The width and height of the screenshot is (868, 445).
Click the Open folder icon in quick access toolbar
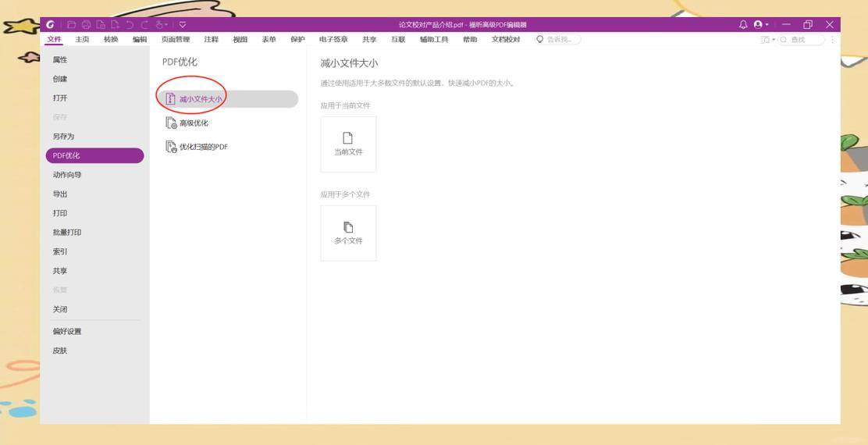tap(71, 24)
